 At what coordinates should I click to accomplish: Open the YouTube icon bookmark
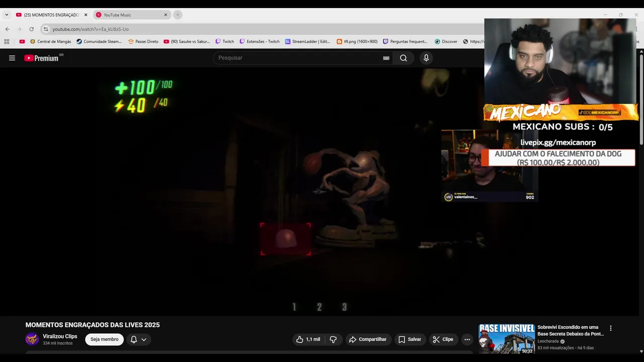(22, 42)
